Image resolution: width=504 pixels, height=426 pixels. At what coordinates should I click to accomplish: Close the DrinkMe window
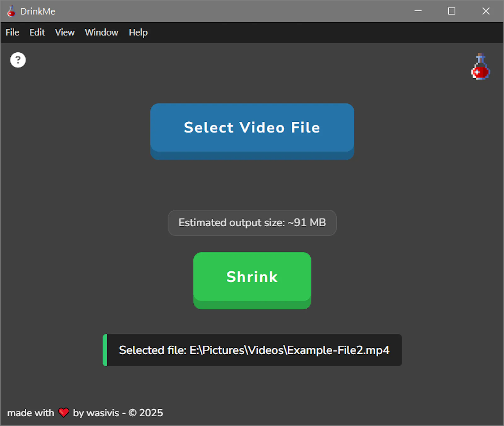pos(486,11)
